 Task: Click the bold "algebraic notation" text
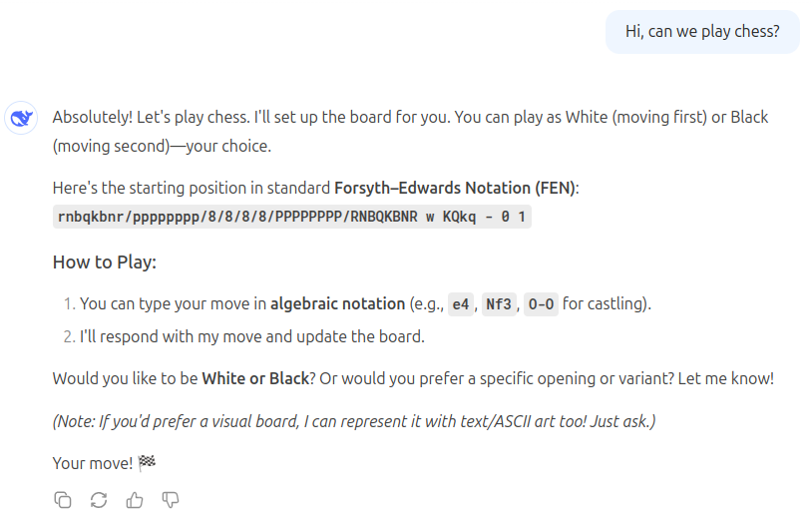click(337, 303)
